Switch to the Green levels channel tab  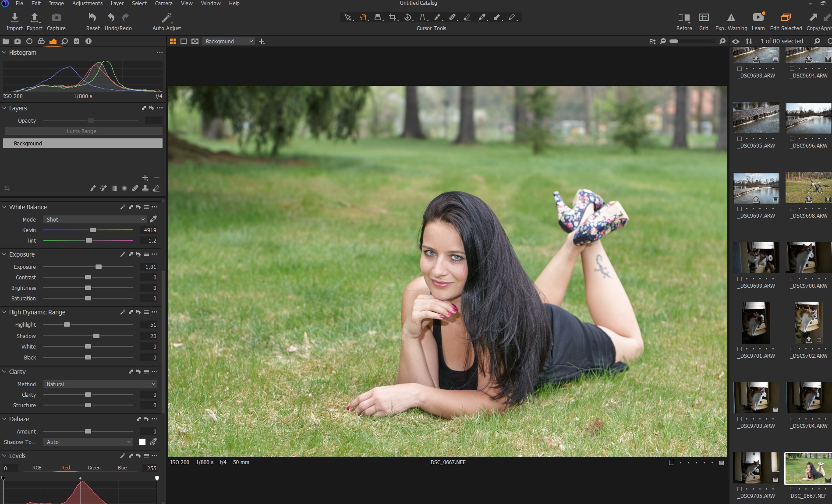pos(94,468)
